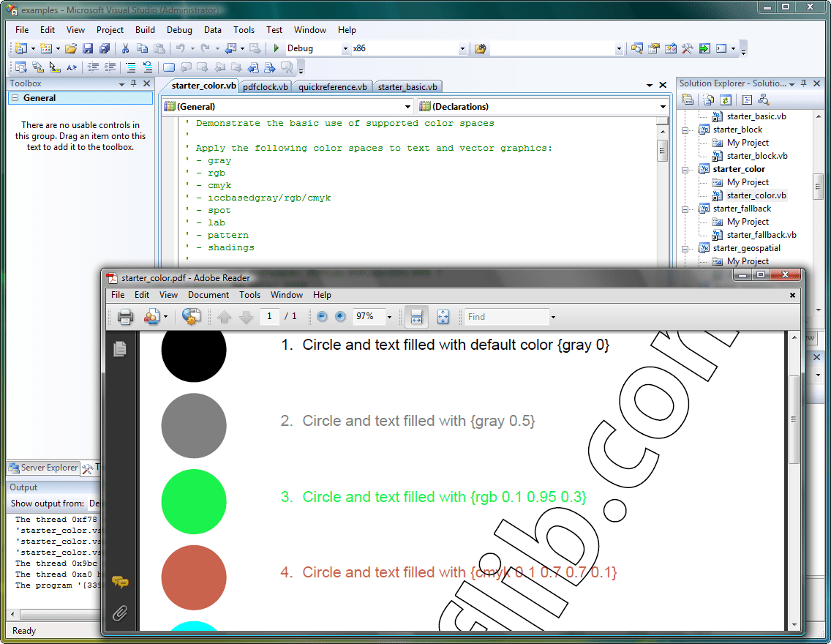Open the 97% zoom level dropdown
The height and width of the screenshot is (644, 831).
pos(389,317)
